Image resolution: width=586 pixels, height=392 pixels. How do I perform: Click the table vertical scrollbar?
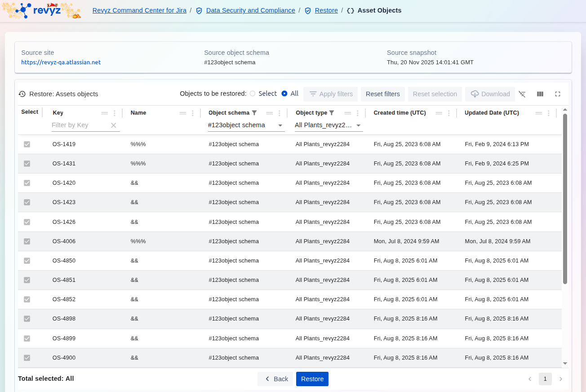(565, 198)
